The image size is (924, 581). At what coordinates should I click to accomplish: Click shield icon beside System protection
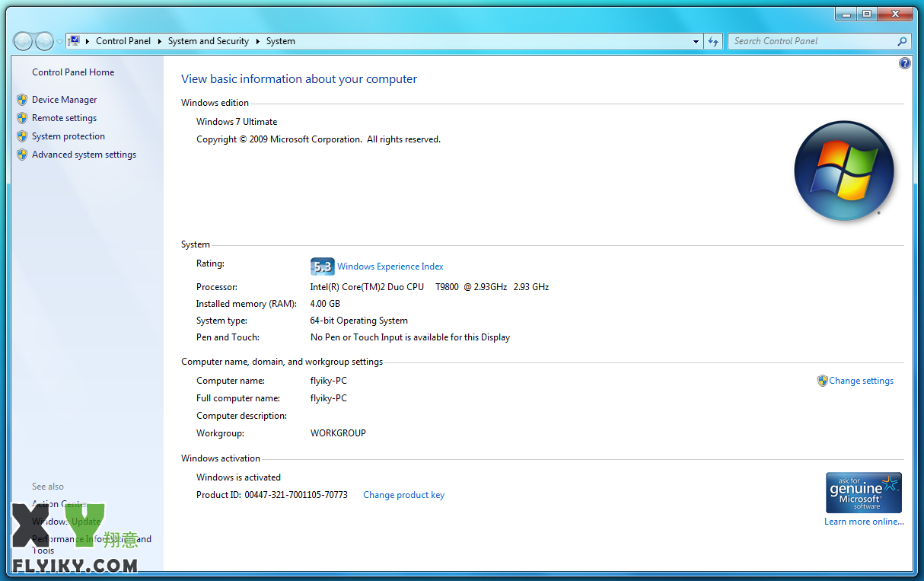[22, 136]
